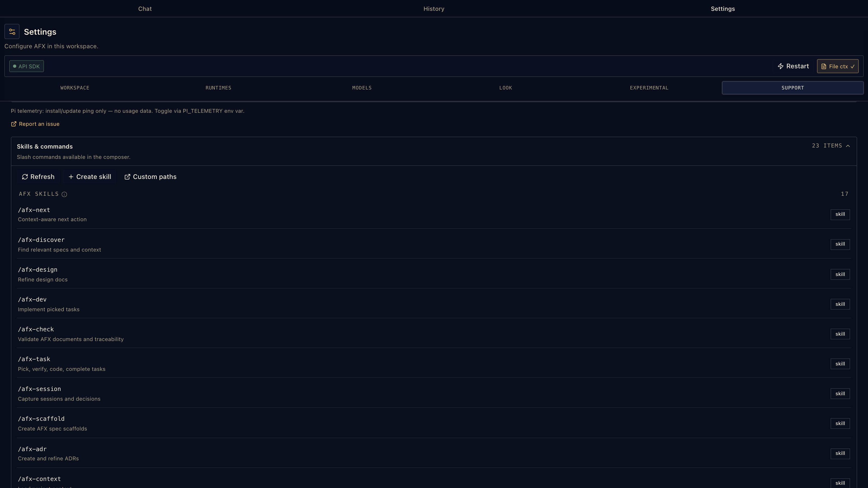868x488 pixels.
Task: Select the /afx-session command name
Action: pos(39,389)
